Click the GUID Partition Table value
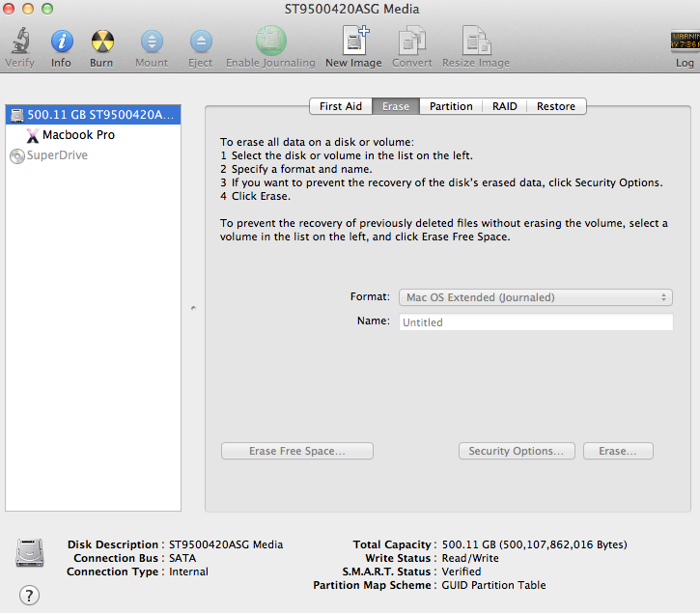The width and height of the screenshot is (700, 613). coord(493,585)
